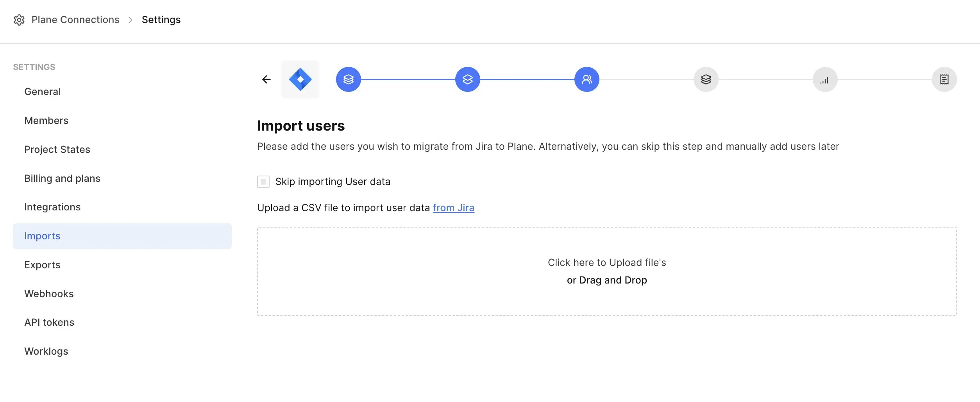The height and width of the screenshot is (402, 980).
Task: Click the active users step icon
Action: pos(587,79)
